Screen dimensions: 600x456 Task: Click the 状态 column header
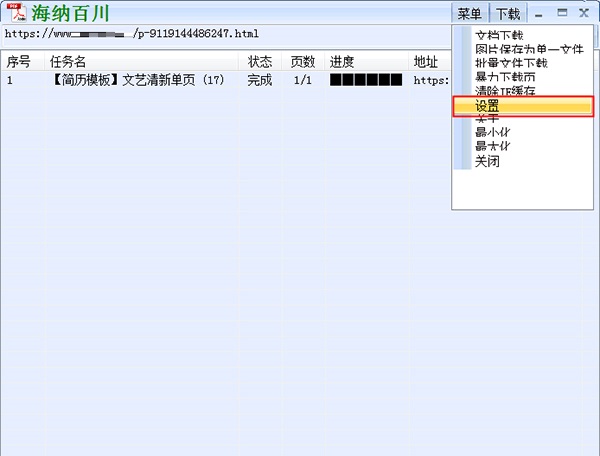[260, 61]
